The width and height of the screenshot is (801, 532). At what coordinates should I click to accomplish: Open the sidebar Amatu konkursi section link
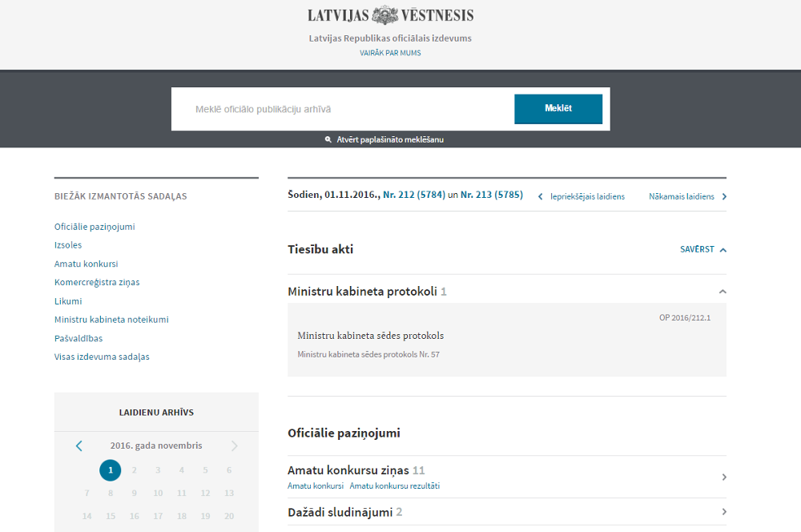(x=86, y=264)
